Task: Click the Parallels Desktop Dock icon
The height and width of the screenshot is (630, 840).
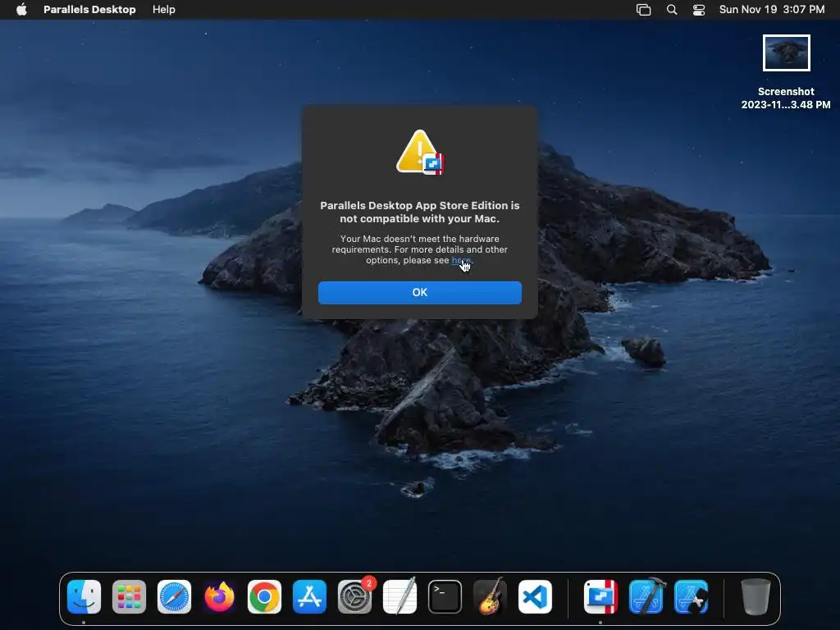Action: pos(600,596)
